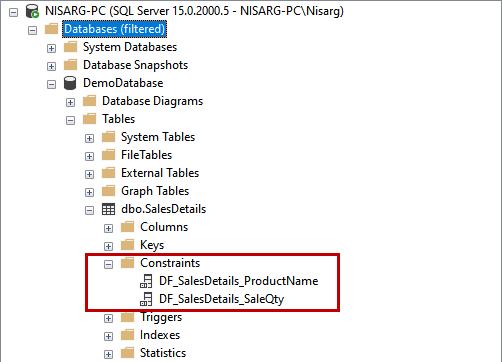
Task: Select the DemoDatabase label
Action: tap(123, 83)
